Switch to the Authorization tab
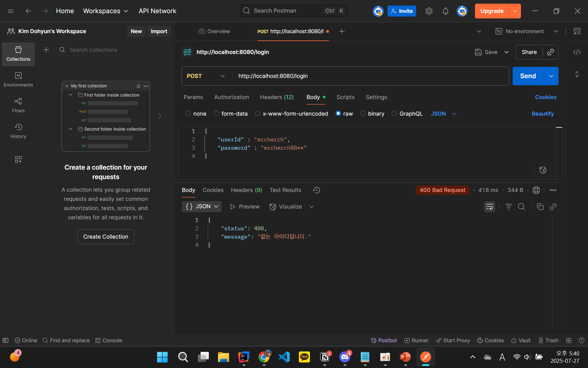The image size is (588, 368). 232,97
